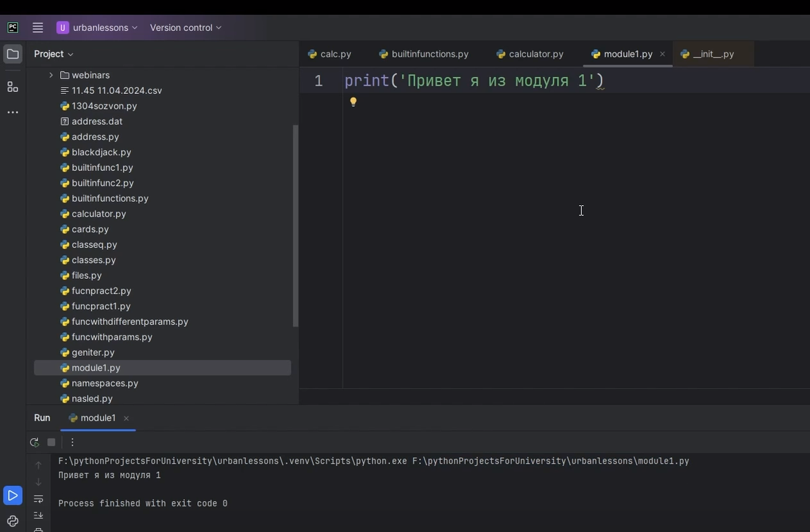Toggle soft-wrap in Run console
This screenshot has height=532, width=810.
pyautogui.click(x=38, y=499)
